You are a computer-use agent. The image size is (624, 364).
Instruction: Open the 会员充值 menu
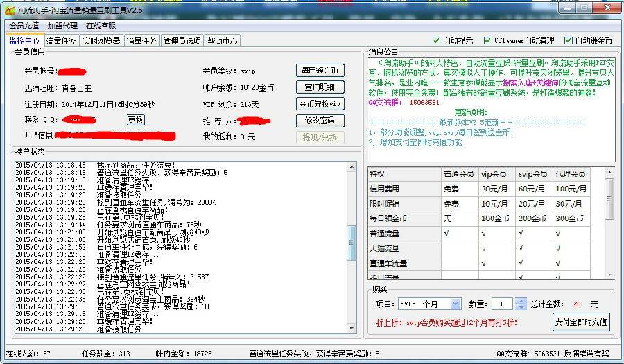pyautogui.click(x=24, y=26)
